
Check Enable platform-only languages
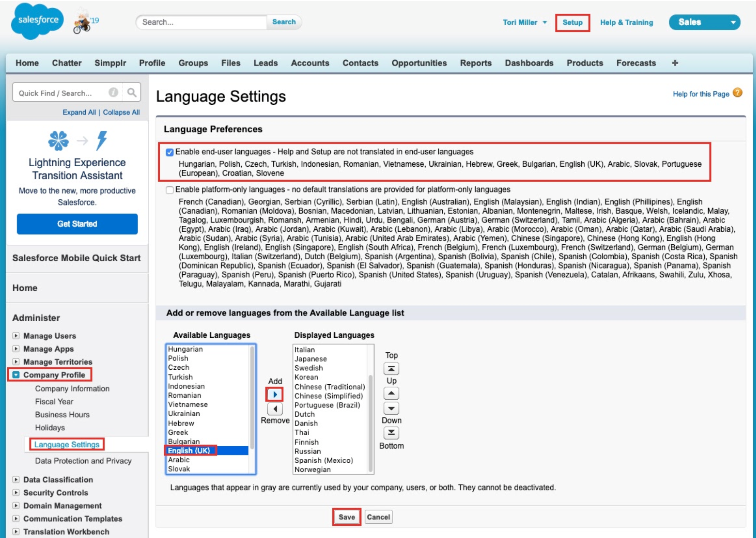(x=169, y=190)
